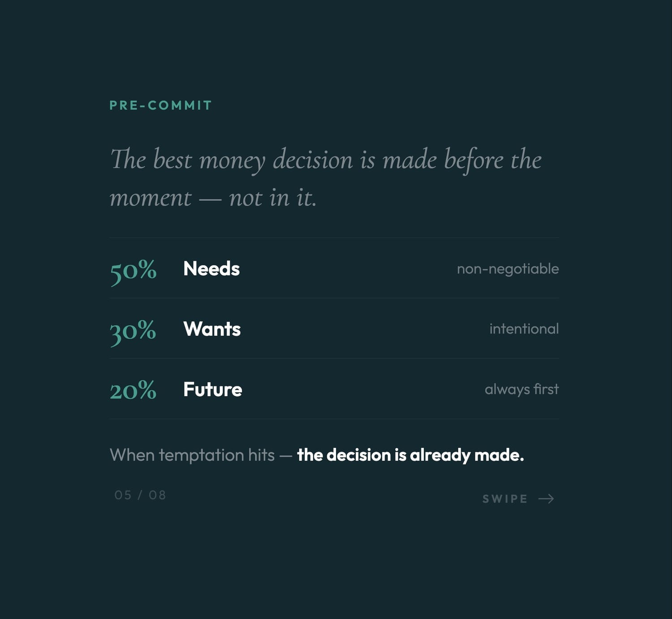Click the "intentional" note

pyautogui.click(x=524, y=329)
